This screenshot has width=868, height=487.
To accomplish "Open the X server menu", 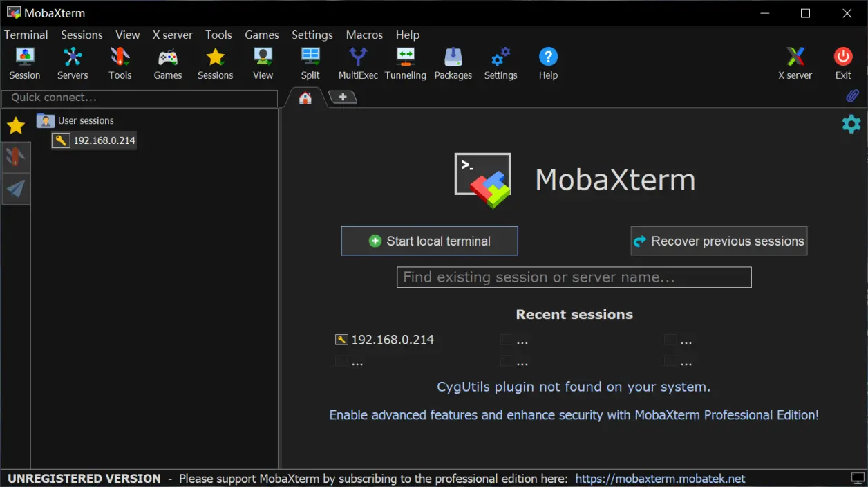I will pyautogui.click(x=173, y=35).
